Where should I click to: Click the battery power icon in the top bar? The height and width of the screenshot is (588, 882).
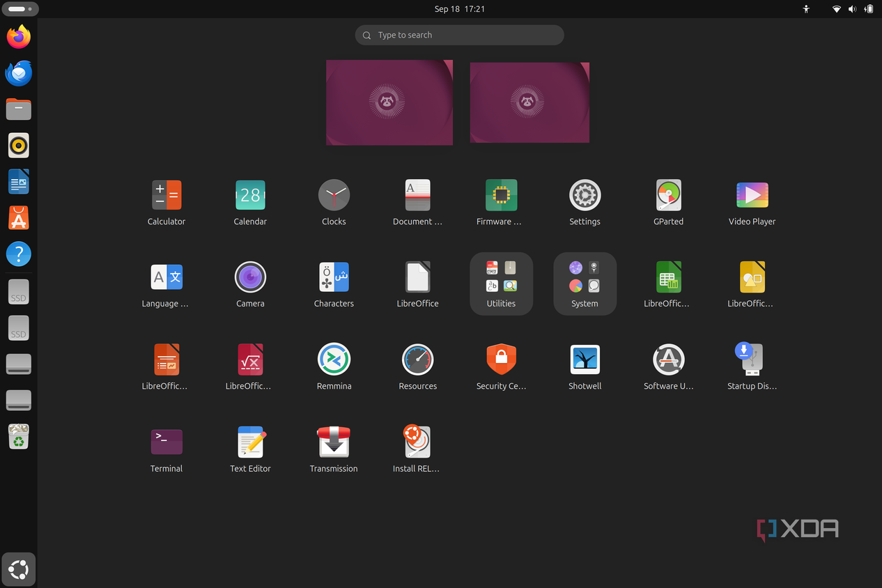coord(869,9)
